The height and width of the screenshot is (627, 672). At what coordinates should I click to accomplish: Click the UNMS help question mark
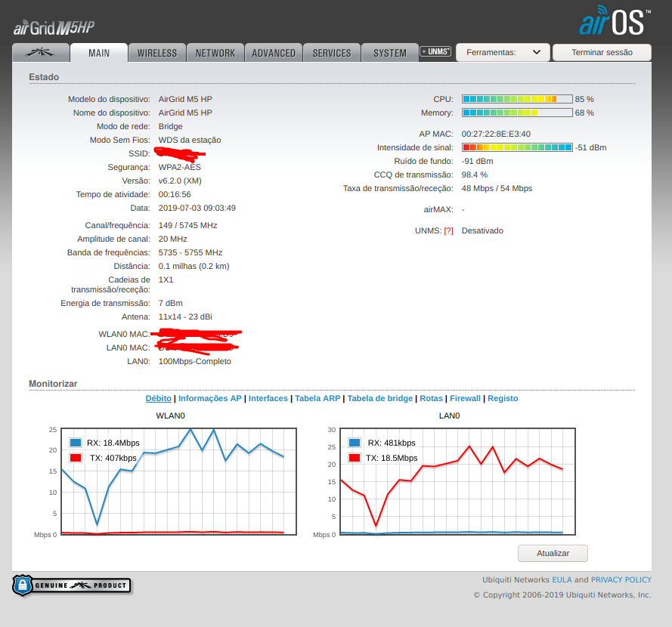(x=448, y=231)
